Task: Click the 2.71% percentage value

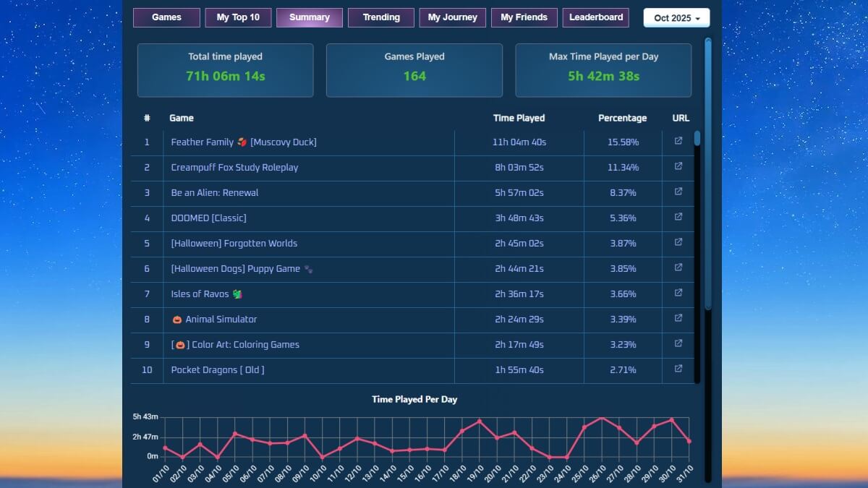Action: click(x=623, y=370)
